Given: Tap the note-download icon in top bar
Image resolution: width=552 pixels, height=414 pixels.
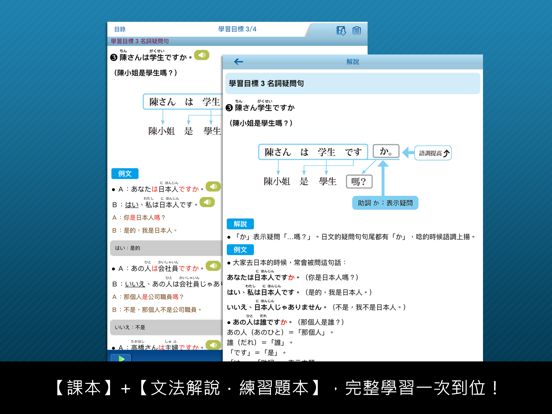Looking at the screenshot, I should [x=341, y=30].
